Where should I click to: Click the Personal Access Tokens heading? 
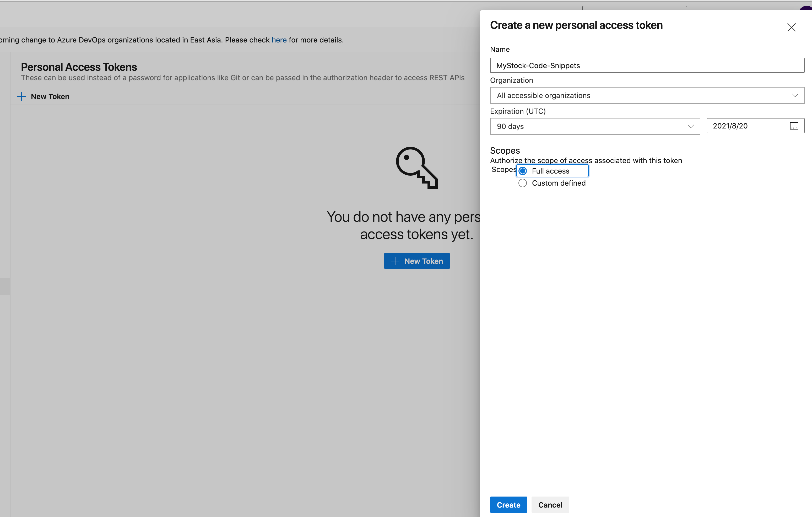point(79,67)
